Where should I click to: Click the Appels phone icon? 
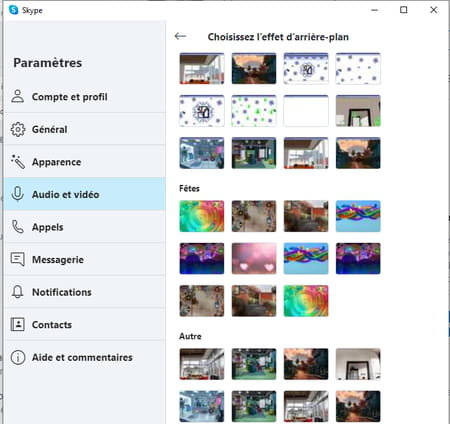[18, 227]
